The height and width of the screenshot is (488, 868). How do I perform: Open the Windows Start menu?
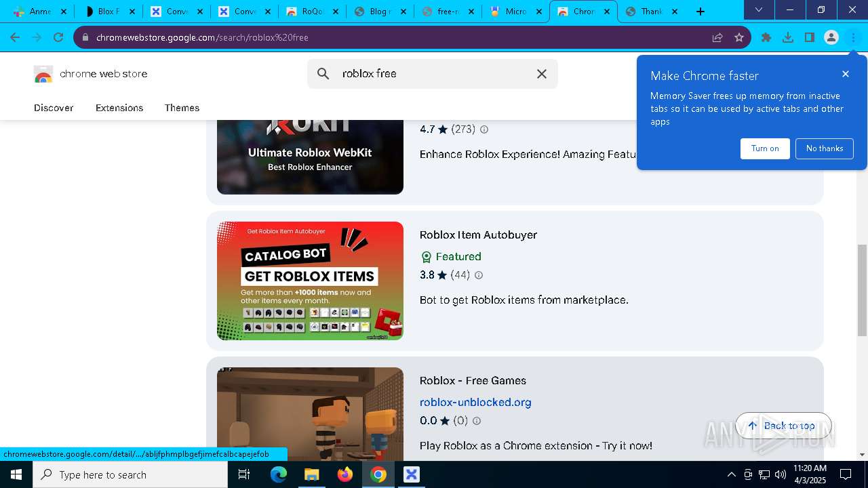click(x=16, y=474)
